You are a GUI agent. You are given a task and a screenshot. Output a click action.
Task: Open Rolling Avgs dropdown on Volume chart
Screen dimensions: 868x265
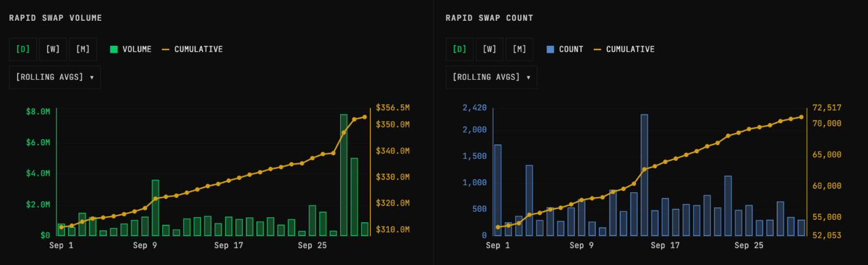click(55, 77)
